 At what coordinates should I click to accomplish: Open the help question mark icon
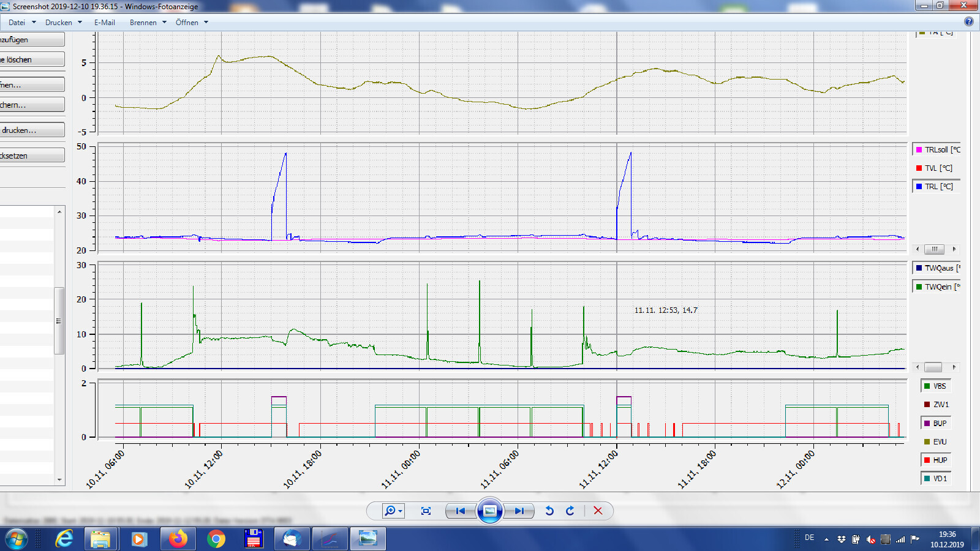tap(968, 21)
